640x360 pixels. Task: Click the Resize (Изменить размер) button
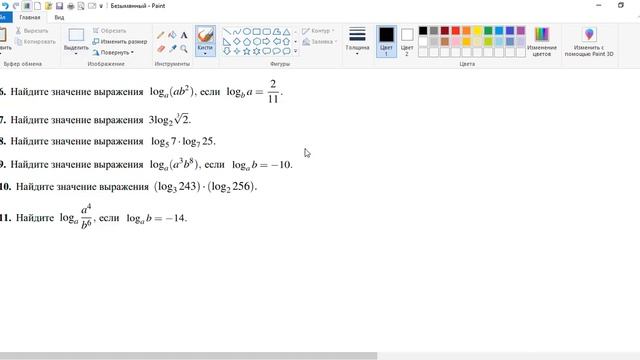pos(120,42)
